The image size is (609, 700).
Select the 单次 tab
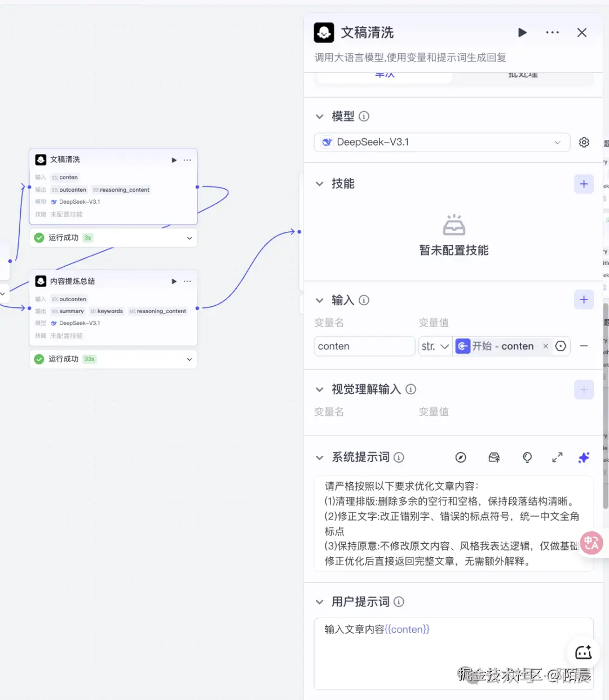pyautogui.click(x=384, y=74)
